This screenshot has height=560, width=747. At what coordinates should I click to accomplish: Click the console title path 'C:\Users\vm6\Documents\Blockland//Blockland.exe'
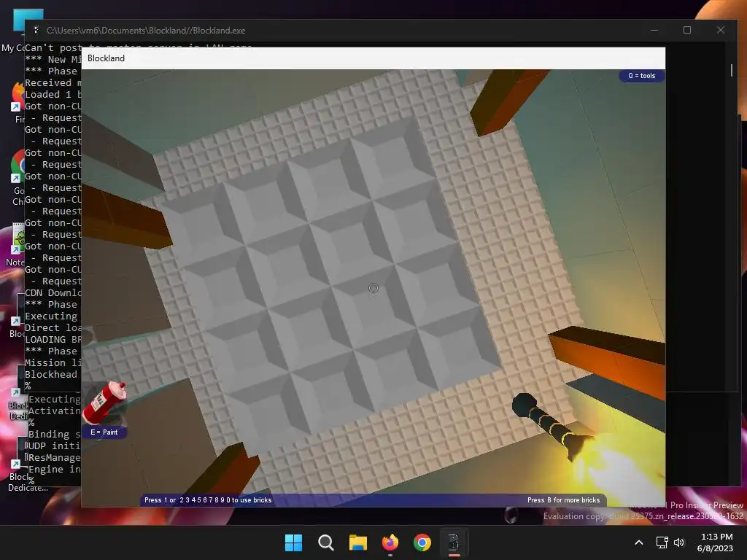146,31
